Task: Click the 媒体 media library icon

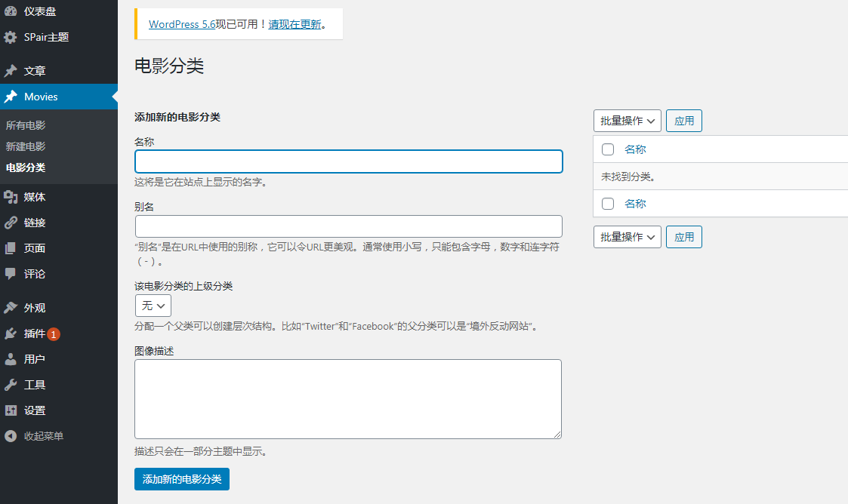Action: click(11, 197)
